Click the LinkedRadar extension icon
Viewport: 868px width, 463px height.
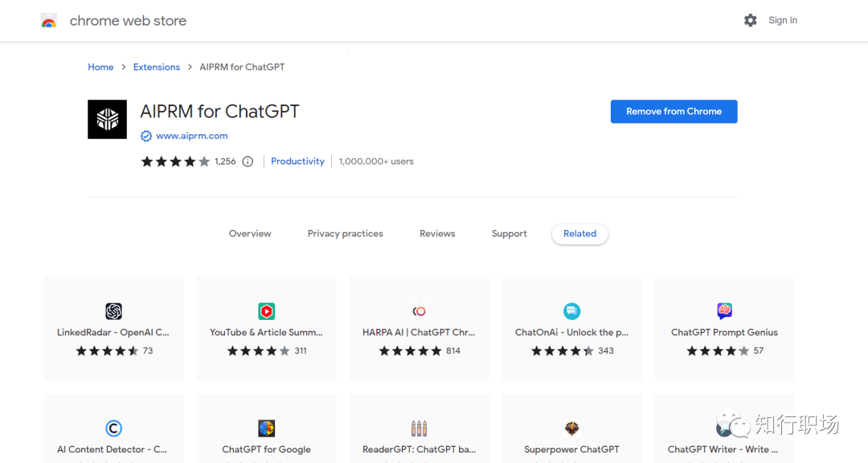point(113,311)
